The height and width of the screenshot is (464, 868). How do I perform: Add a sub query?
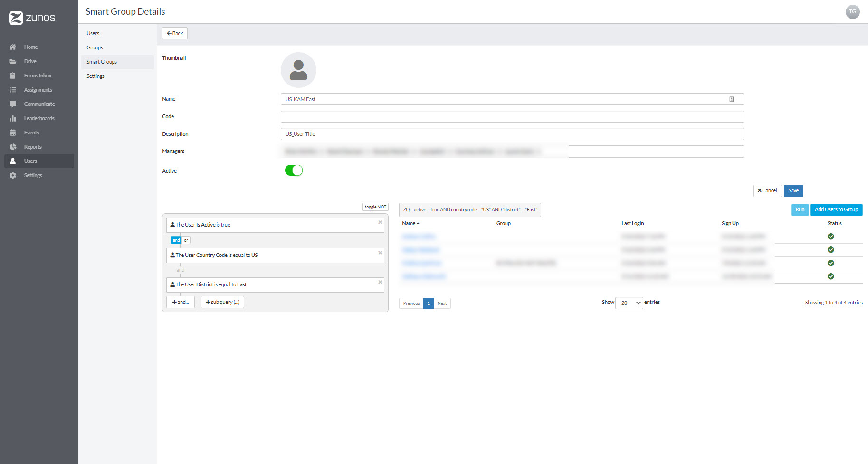pyautogui.click(x=222, y=302)
